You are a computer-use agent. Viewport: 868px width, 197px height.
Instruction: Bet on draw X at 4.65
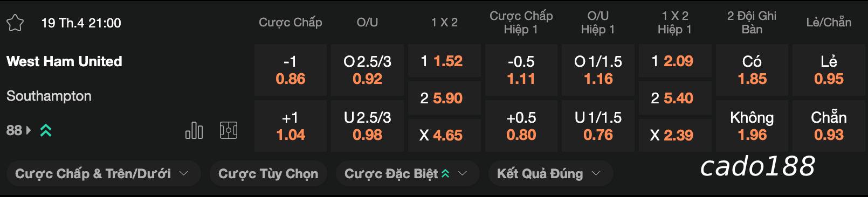(x=444, y=135)
